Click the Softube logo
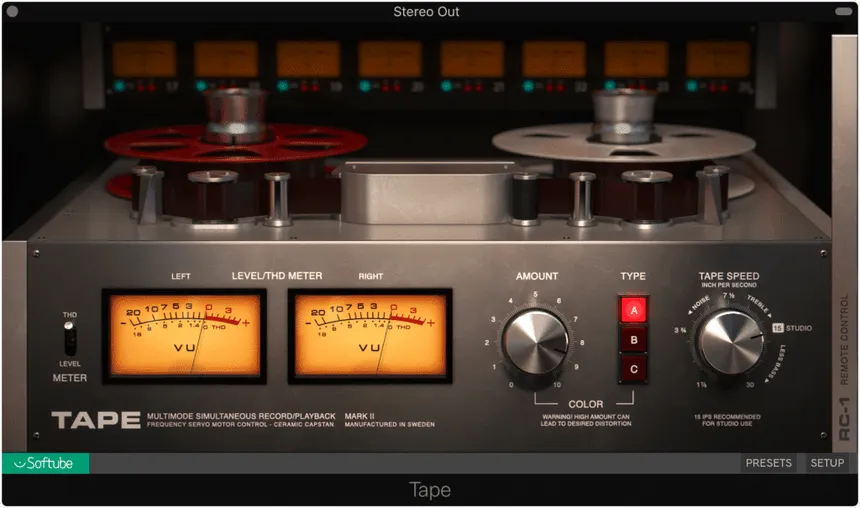Image resolution: width=860 pixels, height=508 pixels. click(45, 463)
